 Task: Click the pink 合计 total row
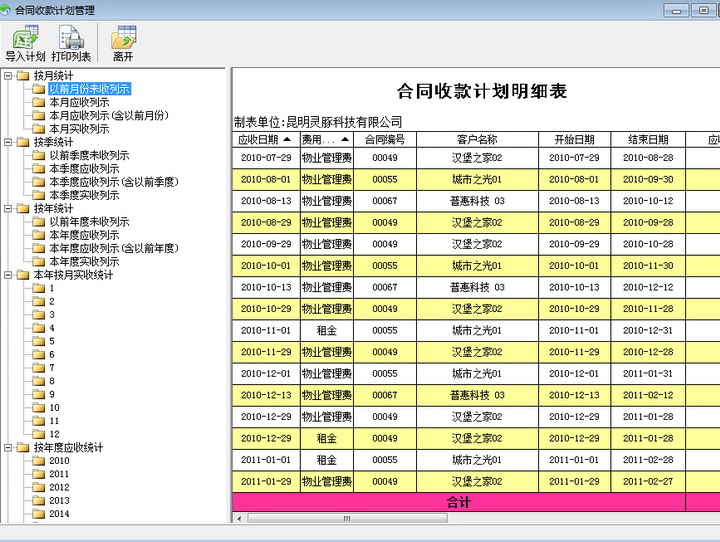pyautogui.click(x=459, y=502)
